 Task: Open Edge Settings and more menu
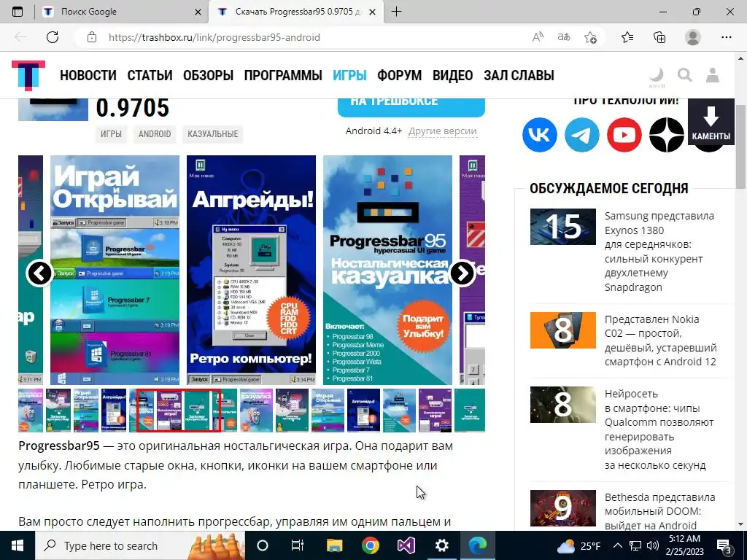tap(726, 37)
